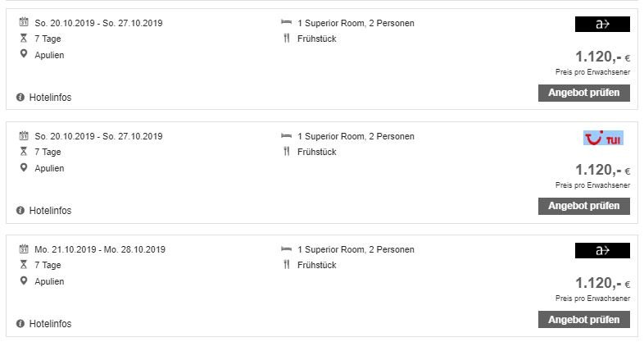Click the bed icon in the first offer
Image resolution: width=644 pixels, height=342 pixels.
[x=286, y=23]
